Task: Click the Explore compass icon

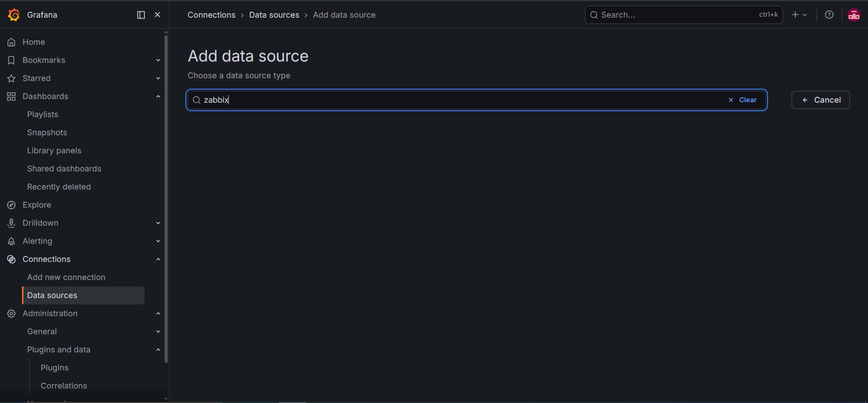Action: 11,205
